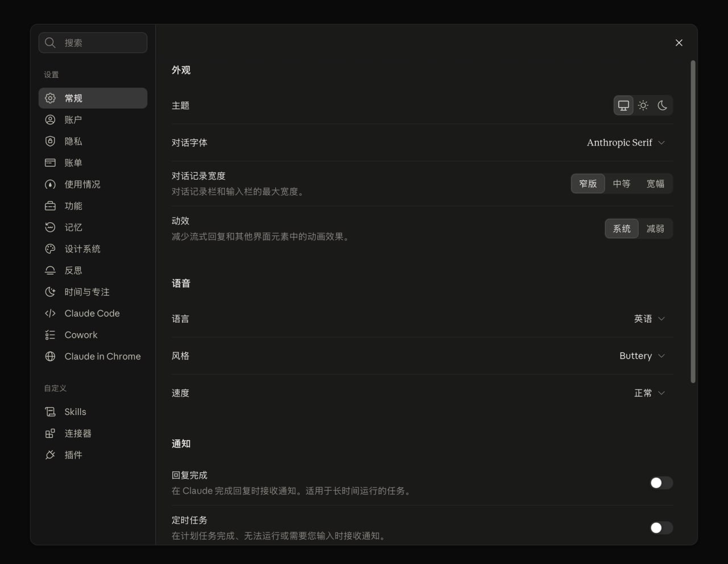Set 动效 to 系统
Screen dimensions: 728x564
coord(622,229)
